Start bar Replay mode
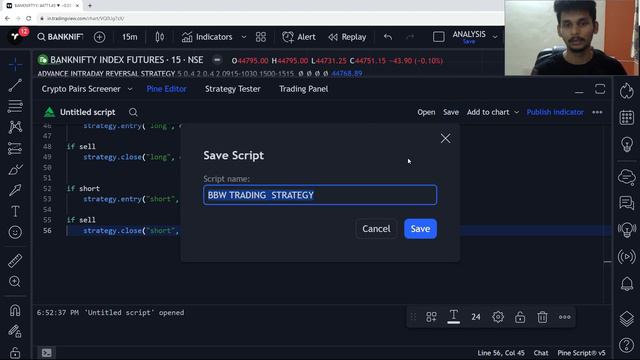 pos(347,37)
